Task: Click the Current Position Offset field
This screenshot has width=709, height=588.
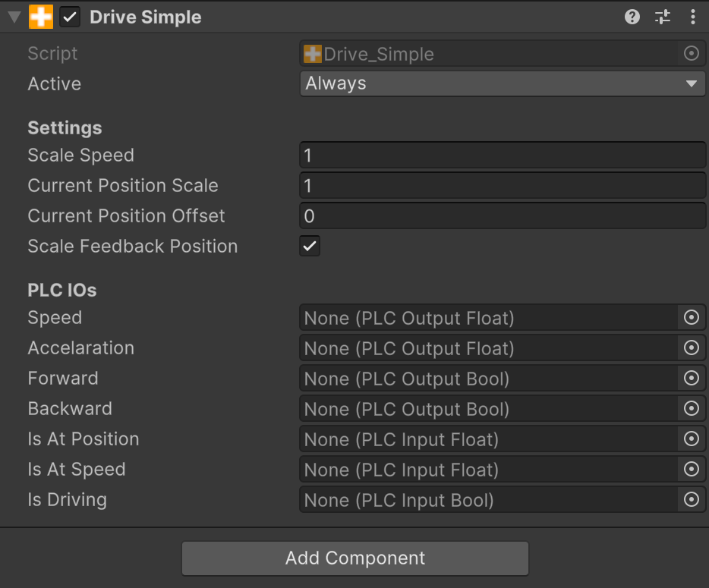Action: 503,216
